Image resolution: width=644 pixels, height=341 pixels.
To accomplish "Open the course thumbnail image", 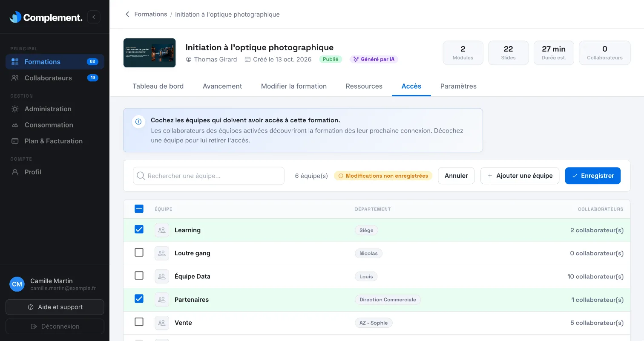I will [x=149, y=53].
